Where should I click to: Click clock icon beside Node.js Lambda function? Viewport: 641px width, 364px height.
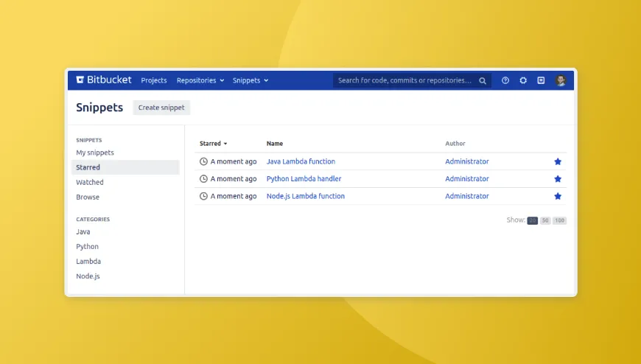pyautogui.click(x=204, y=196)
